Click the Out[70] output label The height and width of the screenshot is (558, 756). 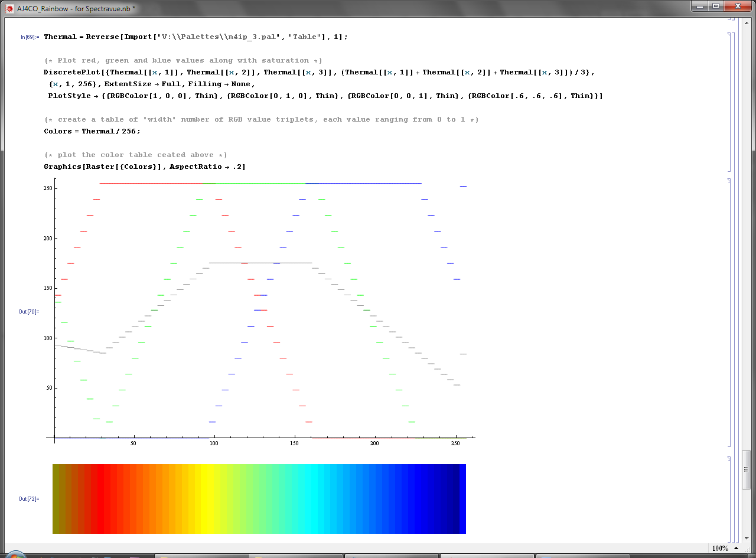pos(28,311)
